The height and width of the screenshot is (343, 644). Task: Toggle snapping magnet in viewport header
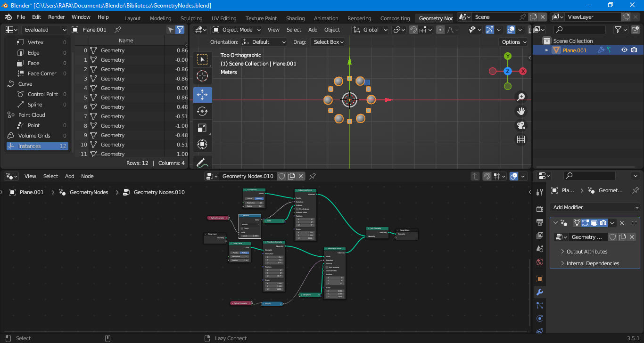(413, 30)
